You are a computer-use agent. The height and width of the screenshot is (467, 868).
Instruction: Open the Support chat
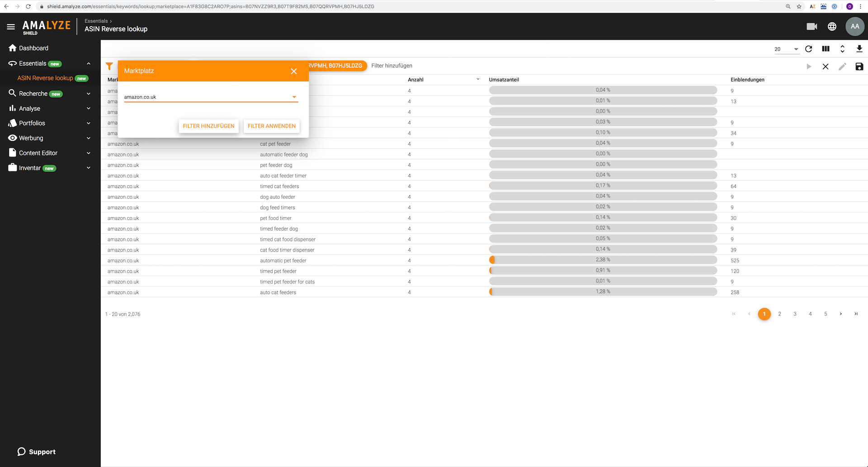tap(36, 452)
